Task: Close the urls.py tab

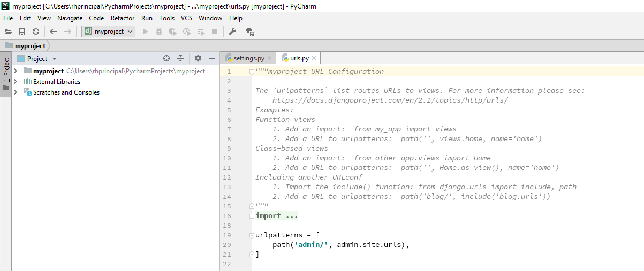Action: (x=314, y=59)
